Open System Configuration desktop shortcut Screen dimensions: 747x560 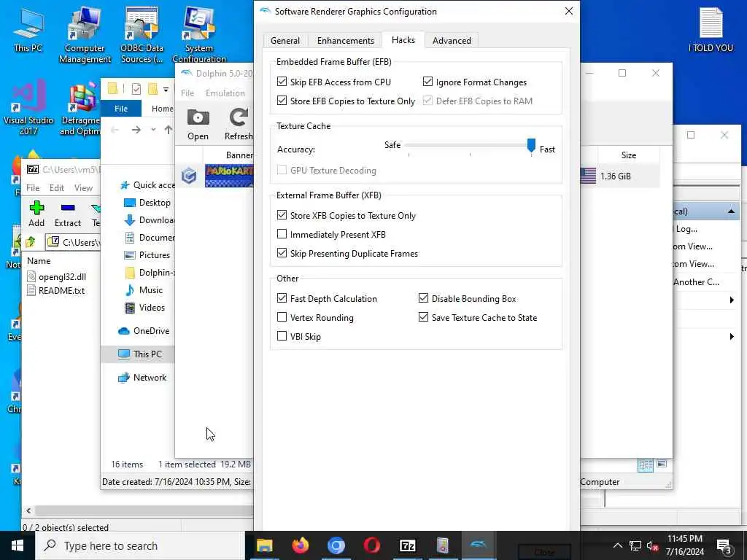point(199,35)
